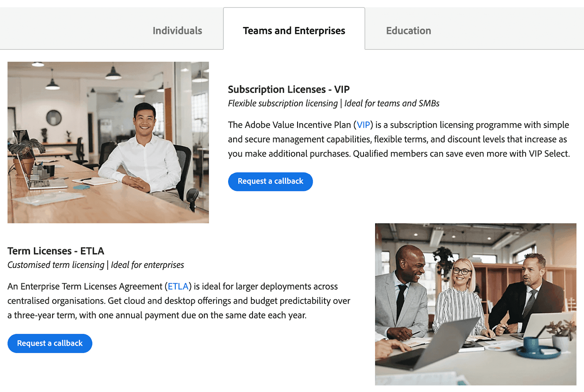Click the words 'Adobe Value Incentive Plan'
Image resolution: width=584 pixels, height=392 pixels.
point(297,125)
